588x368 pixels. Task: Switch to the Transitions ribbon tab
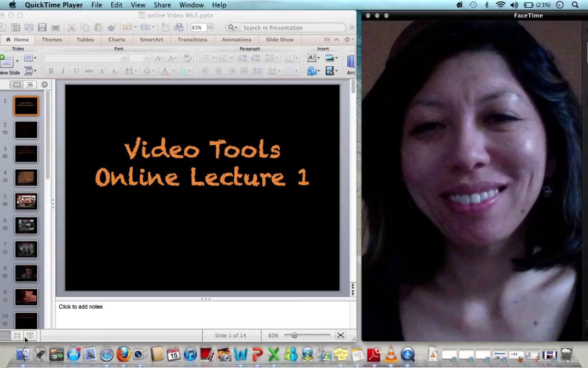(x=192, y=40)
